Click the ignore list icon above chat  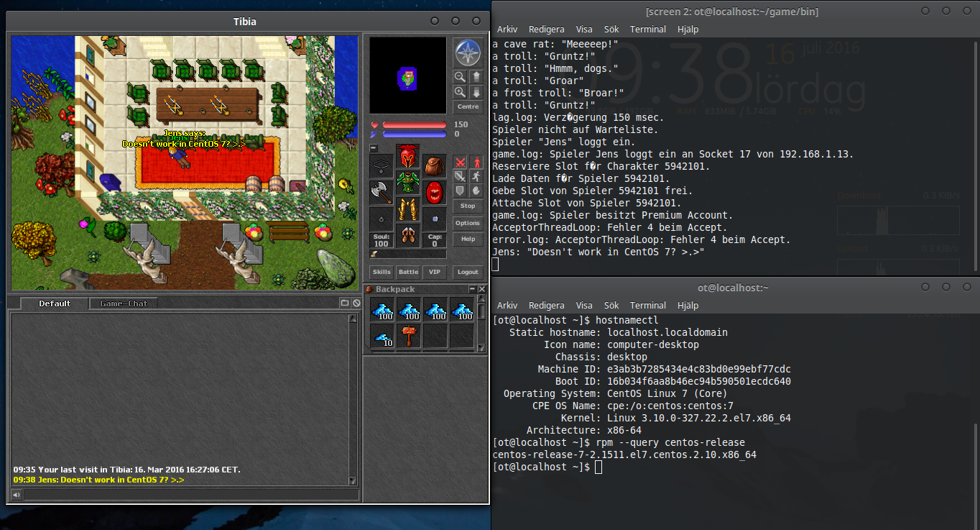[x=356, y=303]
